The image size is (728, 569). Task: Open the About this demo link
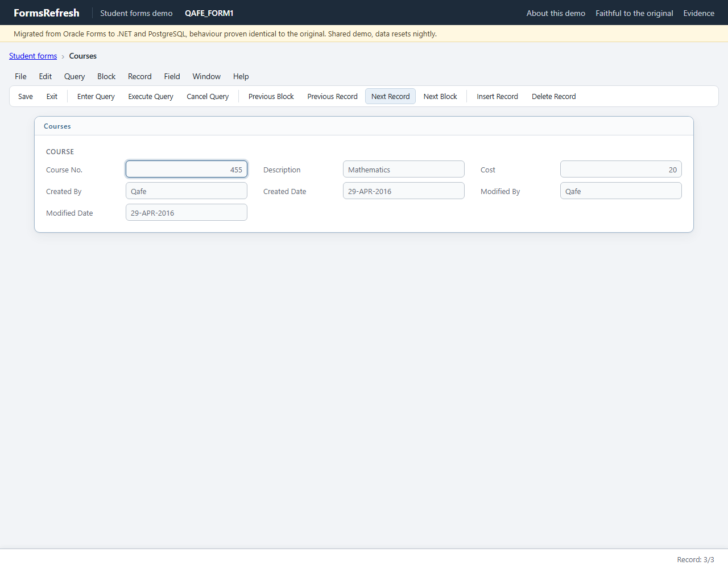[x=556, y=13]
